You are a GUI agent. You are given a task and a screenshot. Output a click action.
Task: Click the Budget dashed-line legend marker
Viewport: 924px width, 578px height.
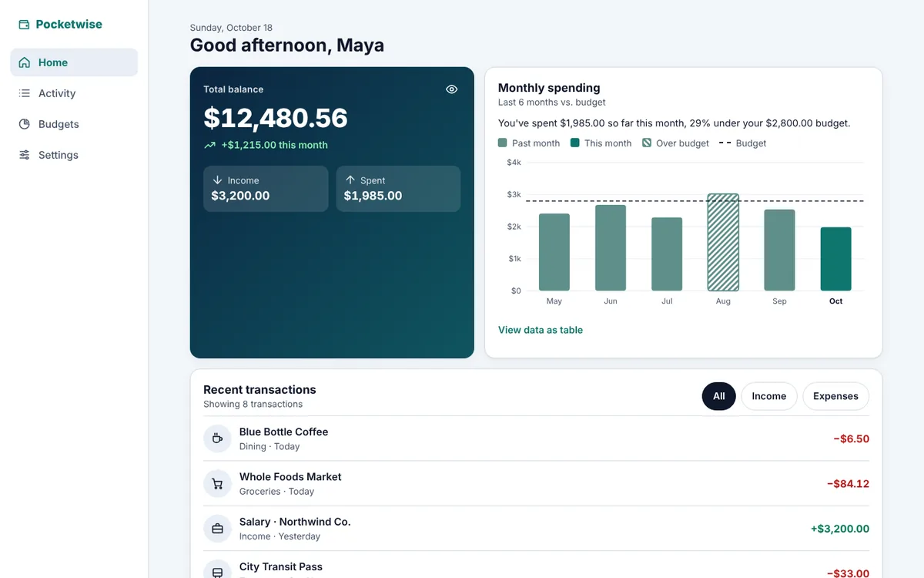[x=725, y=143]
